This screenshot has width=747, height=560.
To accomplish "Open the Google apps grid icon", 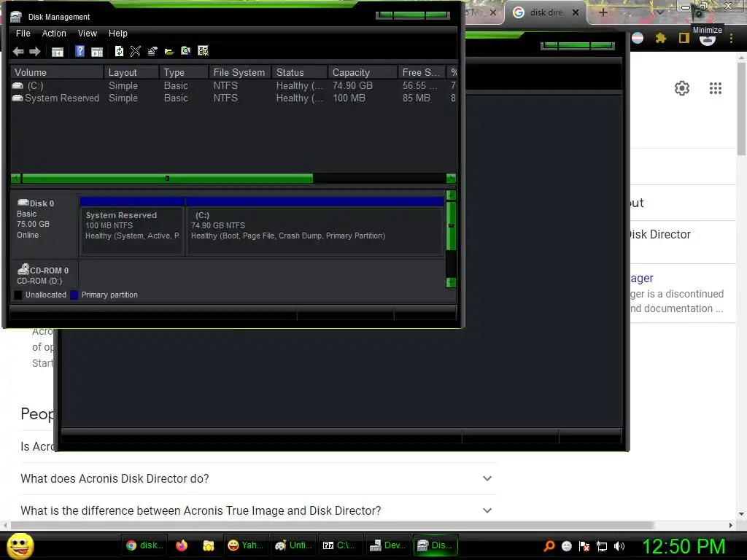I will tap(715, 88).
